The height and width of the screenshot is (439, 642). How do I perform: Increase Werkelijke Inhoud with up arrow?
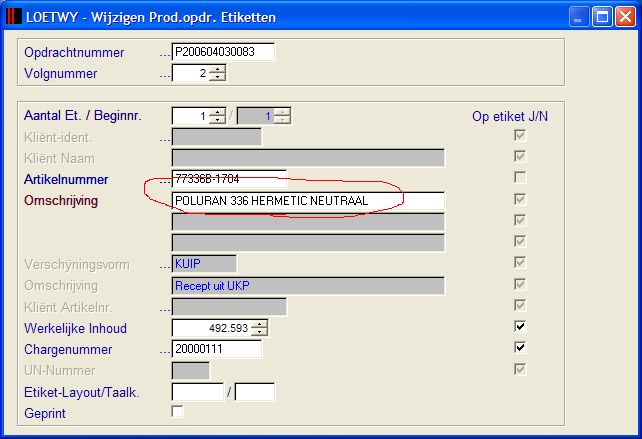(259, 324)
